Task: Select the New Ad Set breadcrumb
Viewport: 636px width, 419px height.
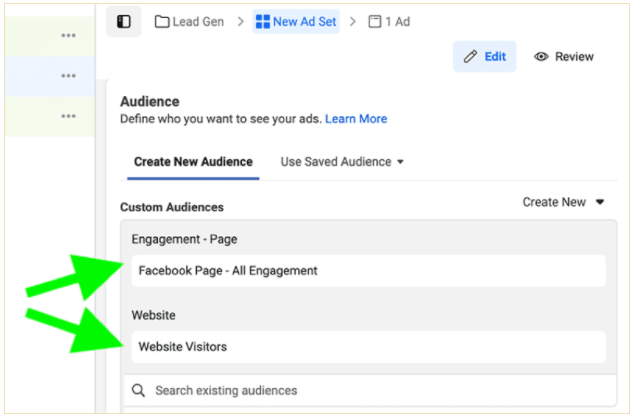Action: [296, 21]
